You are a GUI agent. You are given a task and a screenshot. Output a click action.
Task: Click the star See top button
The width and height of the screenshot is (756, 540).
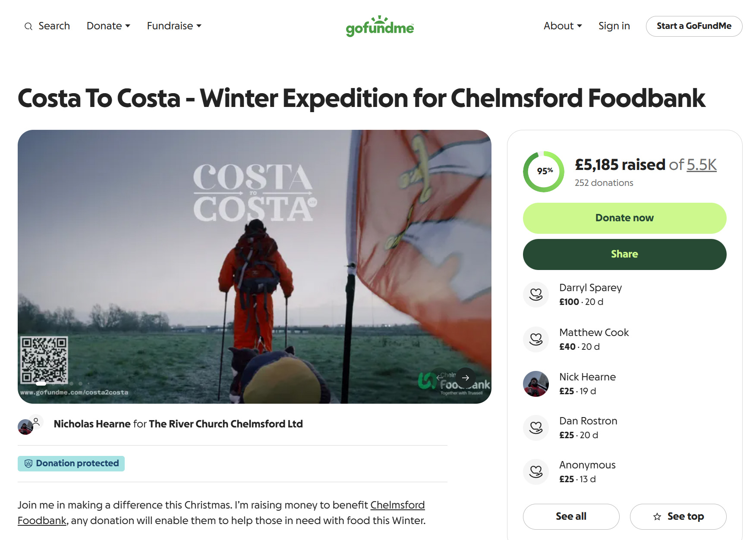678,516
